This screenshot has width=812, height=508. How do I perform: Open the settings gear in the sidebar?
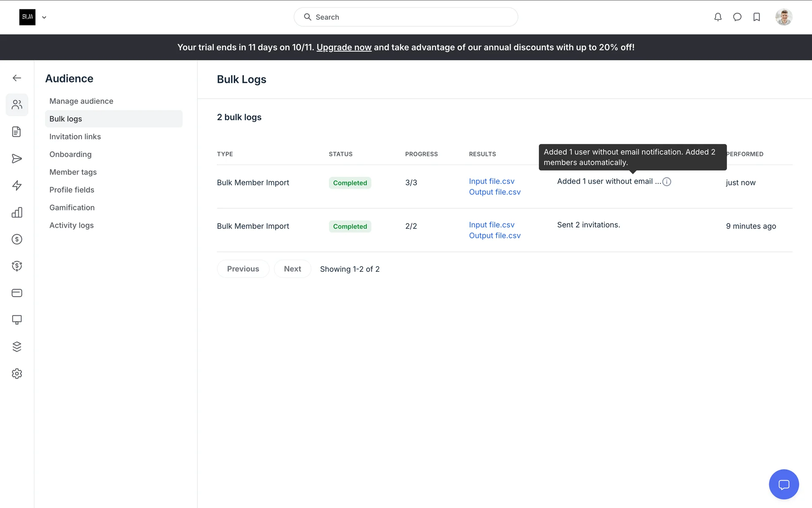[x=17, y=373]
